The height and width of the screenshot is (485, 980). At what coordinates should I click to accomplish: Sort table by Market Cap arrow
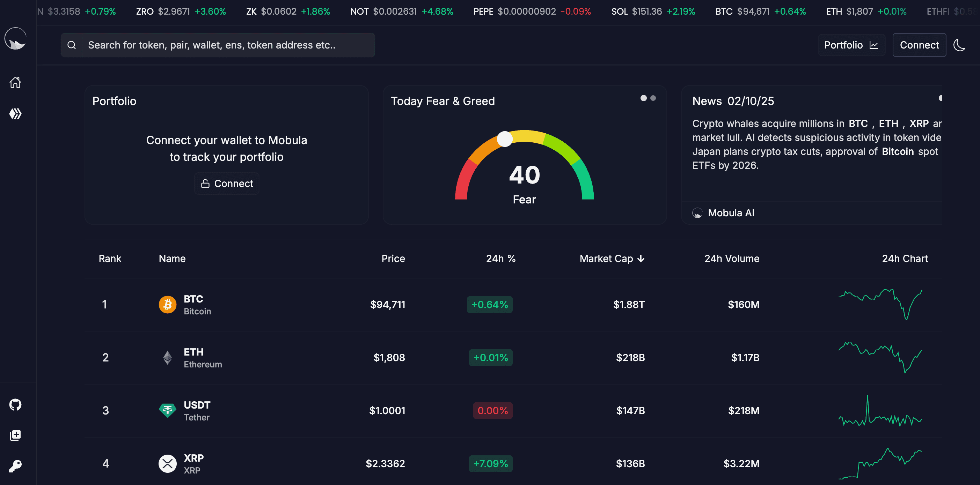[x=641, y=259]
